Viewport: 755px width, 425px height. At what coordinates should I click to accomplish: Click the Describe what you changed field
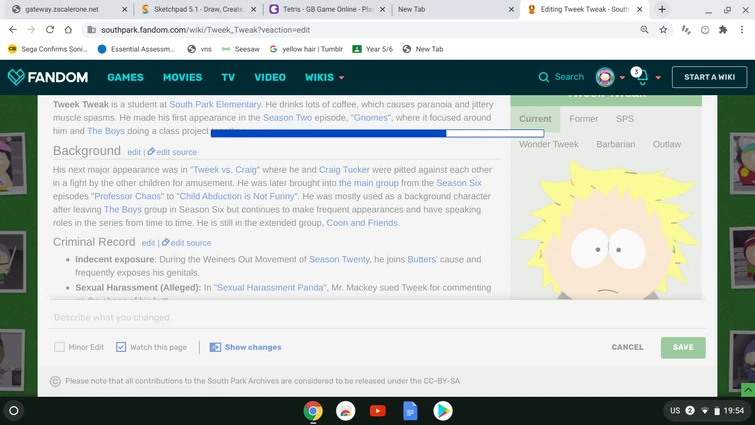point(378,317)
